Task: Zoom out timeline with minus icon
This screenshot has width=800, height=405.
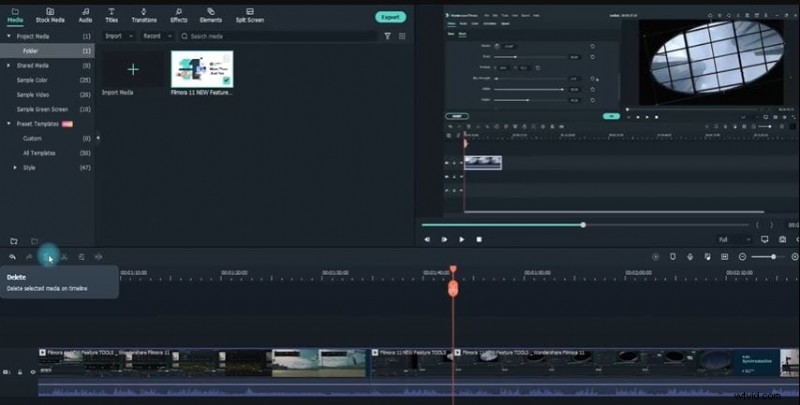Action: click(742, 257)
